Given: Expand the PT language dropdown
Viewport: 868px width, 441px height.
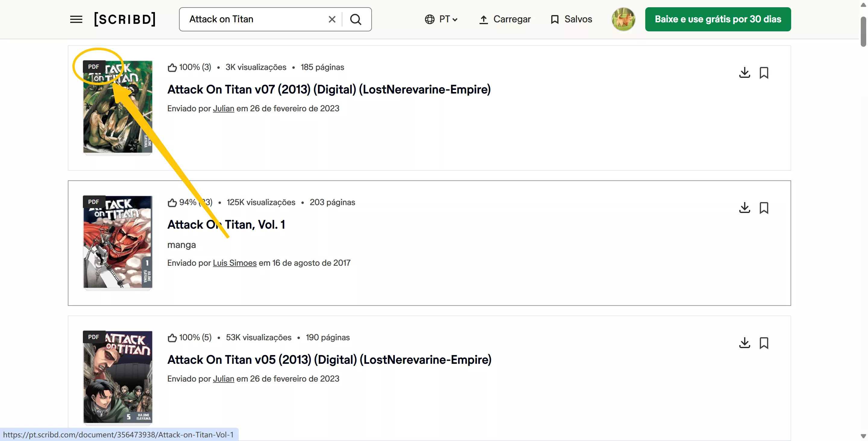Looking at the screenshot, I should point(441,19).
